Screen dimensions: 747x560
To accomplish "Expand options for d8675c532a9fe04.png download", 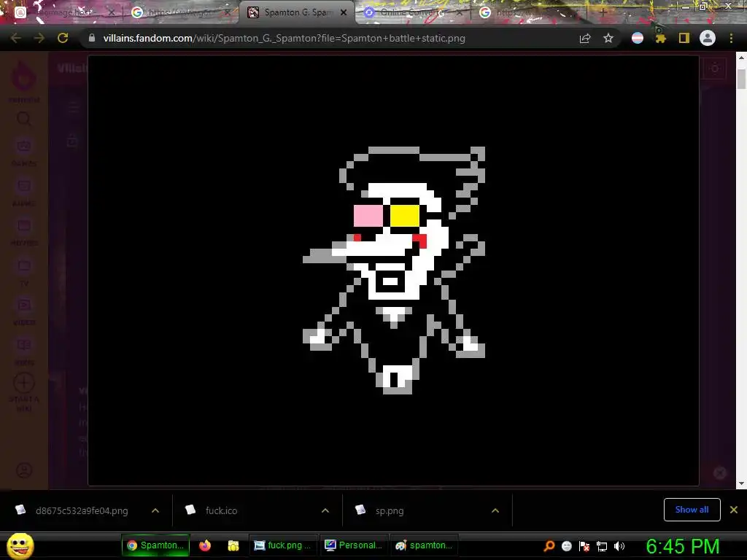I will pyautogui.click(x=155, y=510).
